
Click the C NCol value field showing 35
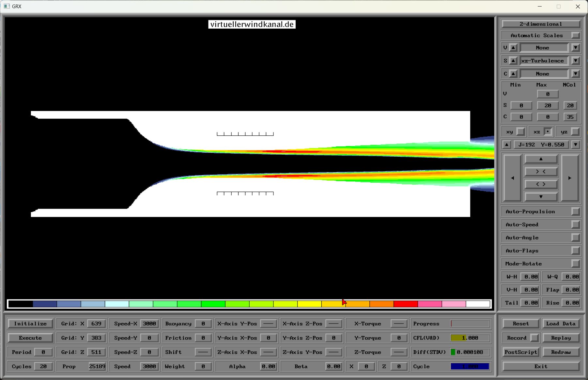point(570,117)
